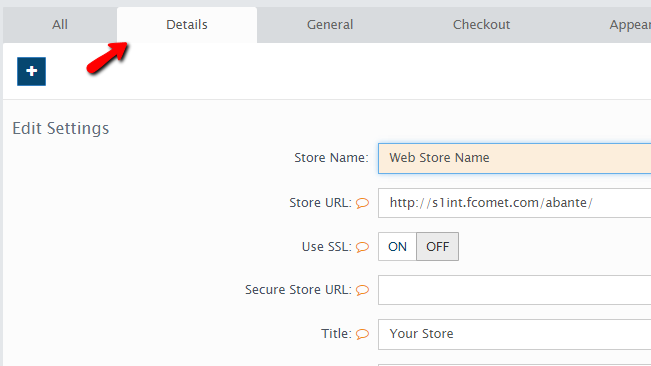Click into the Store URL field
The height and width of the screenshot is (366, 651).
tap(514, 203)
